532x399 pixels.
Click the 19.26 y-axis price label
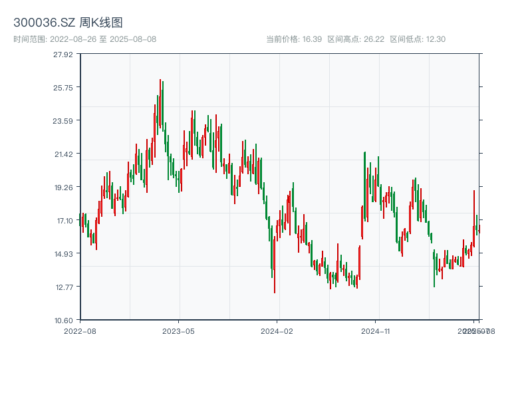click(x=63, y=187)
